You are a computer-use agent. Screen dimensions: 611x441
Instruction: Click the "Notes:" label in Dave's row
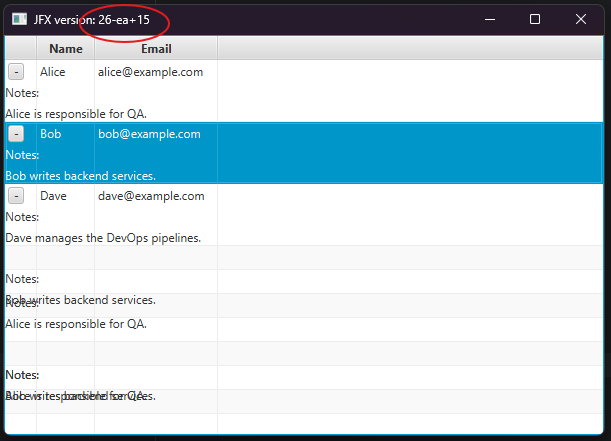point(22,217)
